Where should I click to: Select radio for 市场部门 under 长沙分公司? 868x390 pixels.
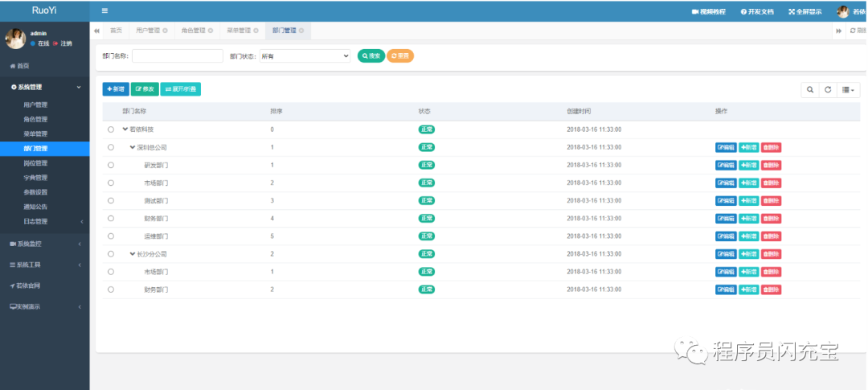pos(111,272)
